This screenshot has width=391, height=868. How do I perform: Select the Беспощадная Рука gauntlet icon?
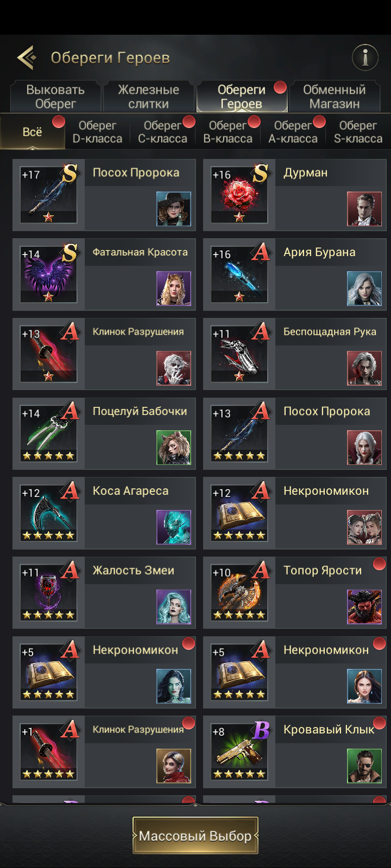[x=239, y=354]
